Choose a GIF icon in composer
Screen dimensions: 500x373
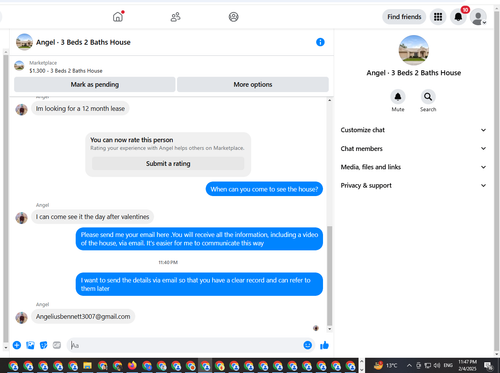57,345
